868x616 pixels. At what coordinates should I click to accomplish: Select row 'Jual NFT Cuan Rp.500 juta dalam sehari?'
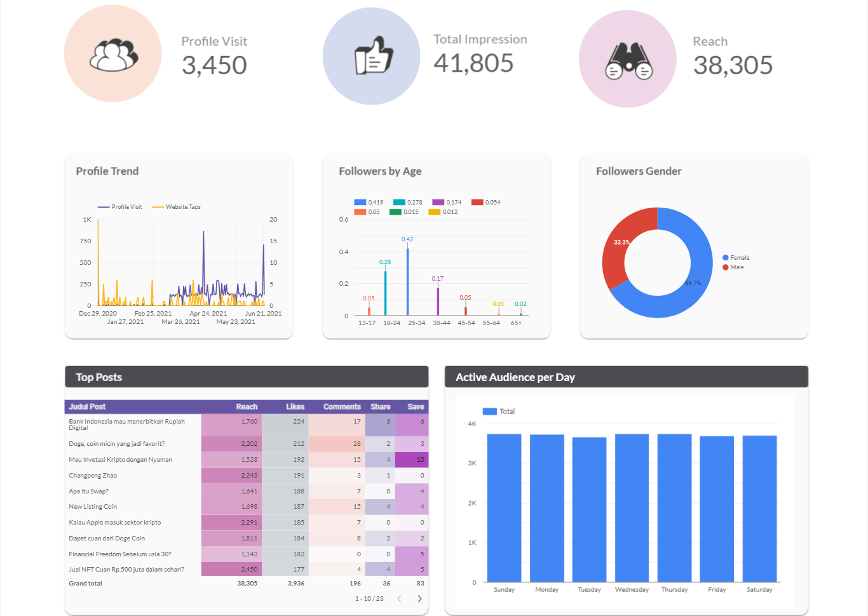tap(247, 570)
